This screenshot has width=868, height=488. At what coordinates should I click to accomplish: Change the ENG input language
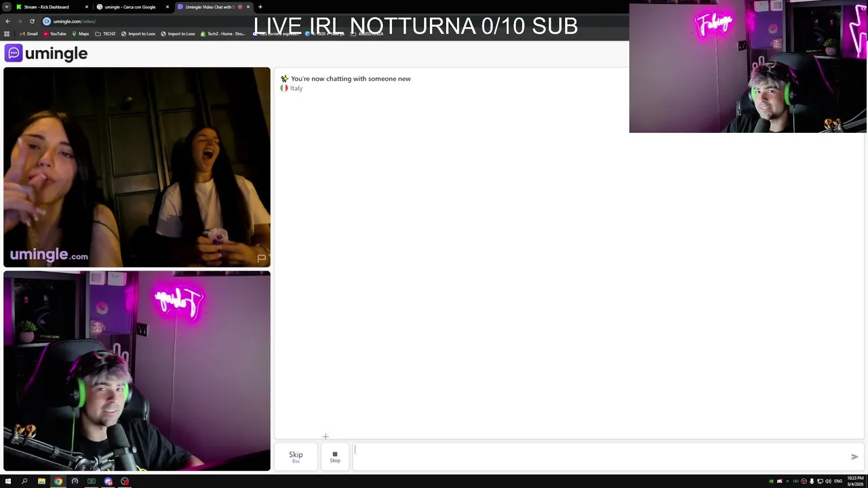838,481
